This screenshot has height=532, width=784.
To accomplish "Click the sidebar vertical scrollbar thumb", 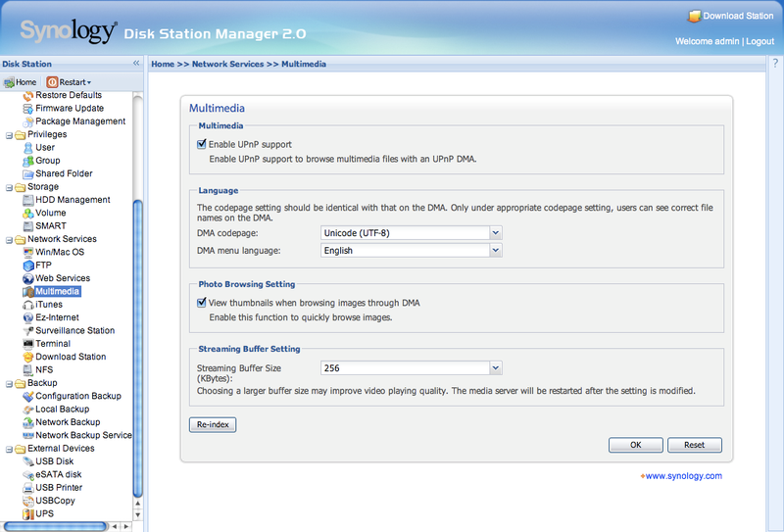I will pos(137,348).
